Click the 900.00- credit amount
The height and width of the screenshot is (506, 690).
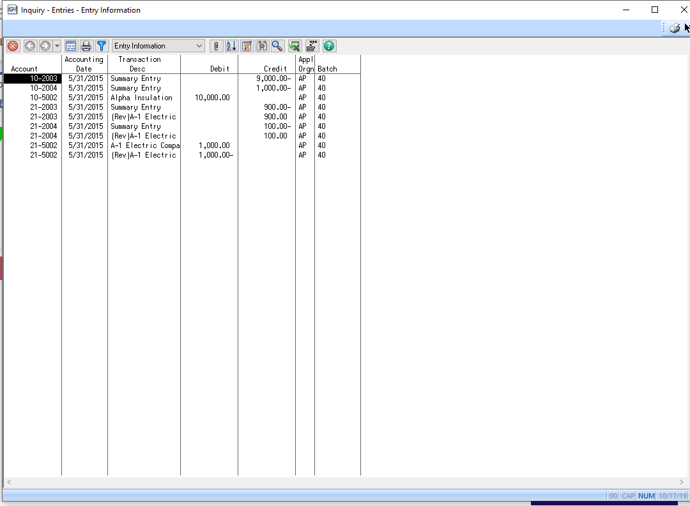[x=277, y=107]
